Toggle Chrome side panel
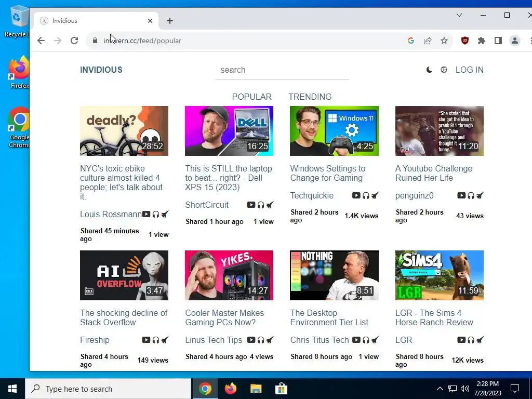532x399 pixels. tap(498, 41)
